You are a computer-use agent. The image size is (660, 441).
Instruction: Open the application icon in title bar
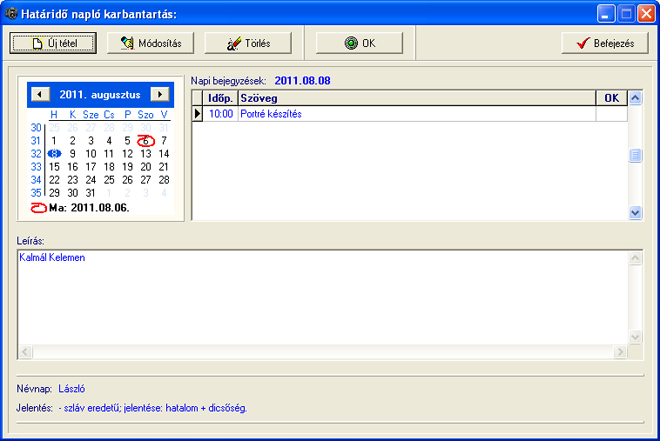coord(11,13)
